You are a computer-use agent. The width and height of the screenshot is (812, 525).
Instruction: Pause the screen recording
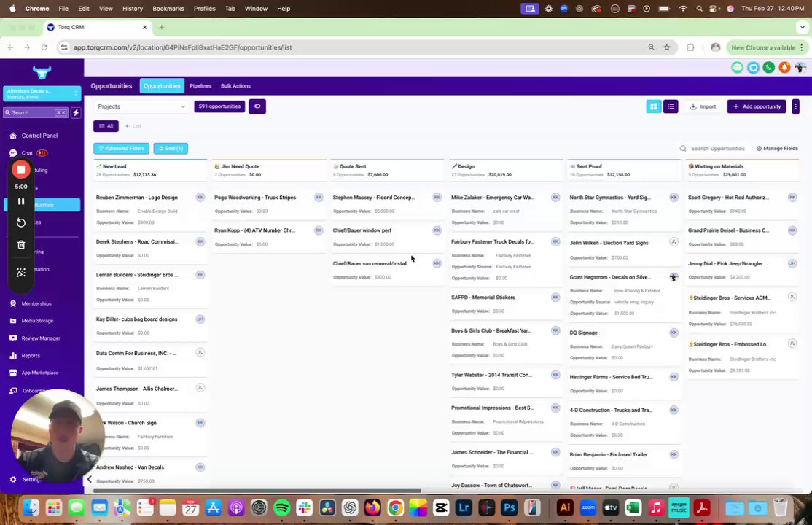coord(21,201)
